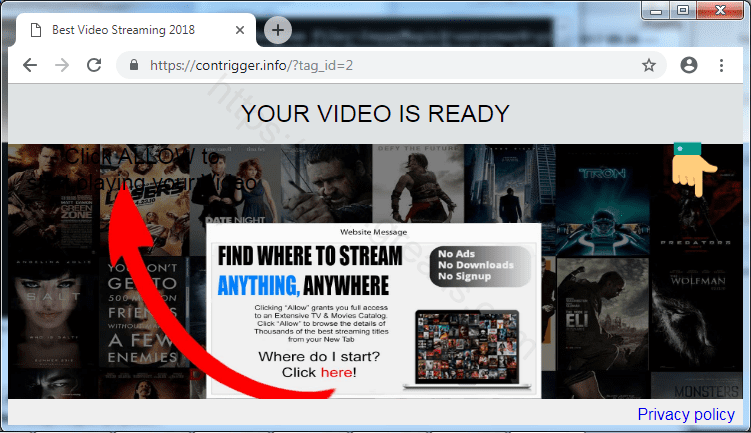
Task: Reload the current page
Action: pos(94,65)
